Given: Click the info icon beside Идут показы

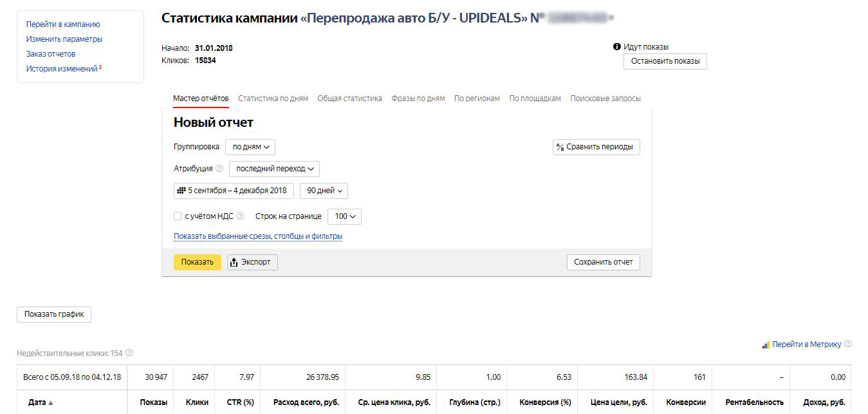Looking at the screenshot, I should [617, 47].
